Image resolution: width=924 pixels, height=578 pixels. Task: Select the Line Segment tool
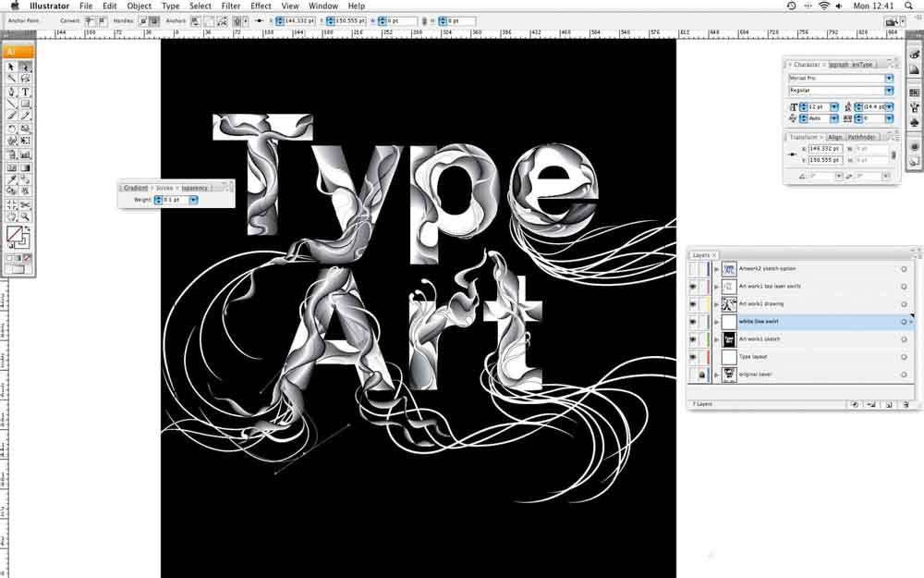pyautogui.click(x=11, y=104)
